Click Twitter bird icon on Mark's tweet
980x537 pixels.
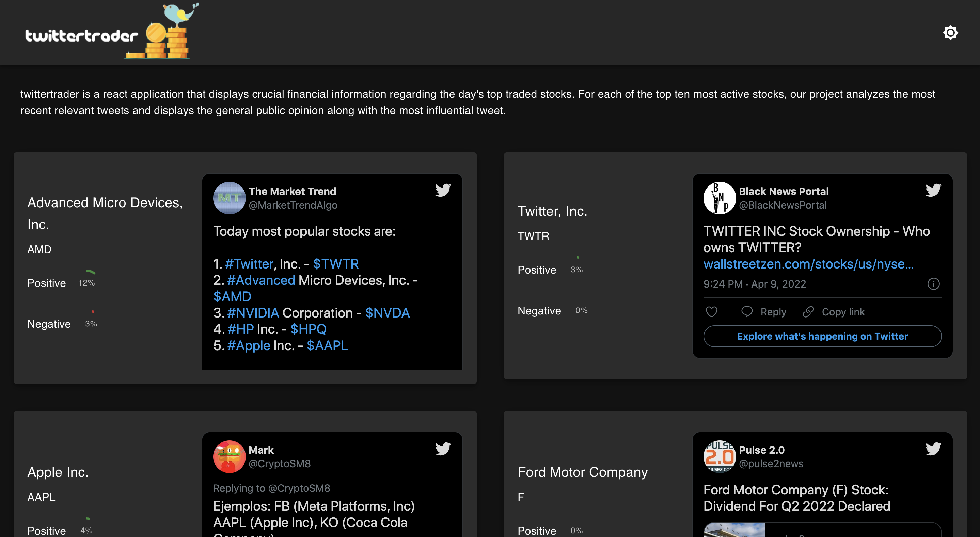click(443, 449)
